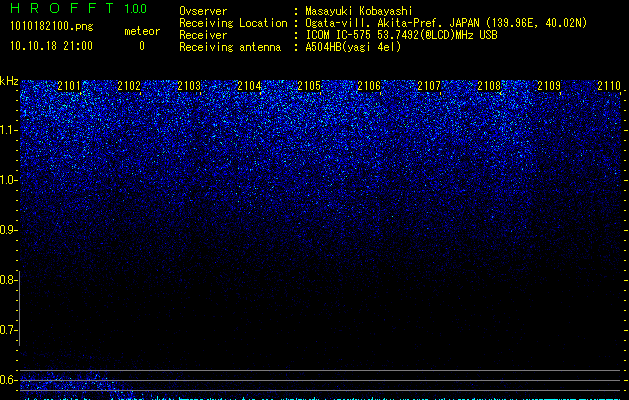Click the 2110 time marker
629x400 pixels.
(609, 86)
